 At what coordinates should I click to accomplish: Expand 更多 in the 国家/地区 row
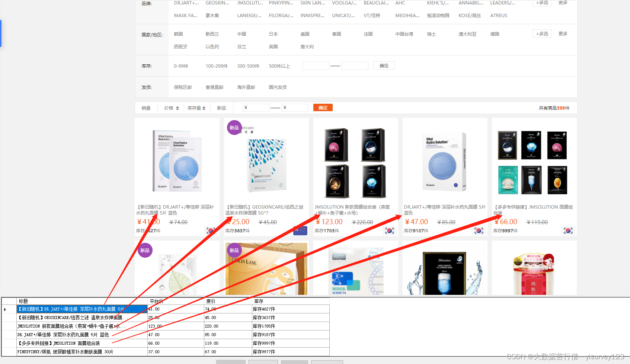coord(563,34)
